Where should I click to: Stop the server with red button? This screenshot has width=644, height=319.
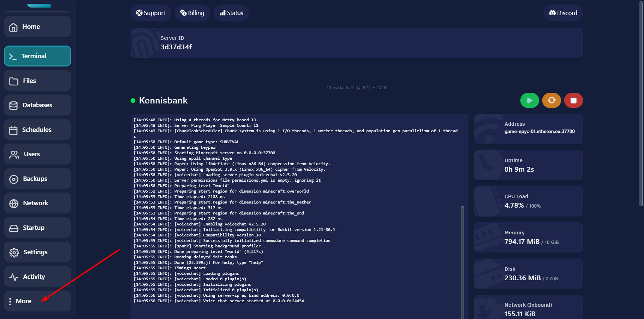pyautogui.click(x=573, y=100)
